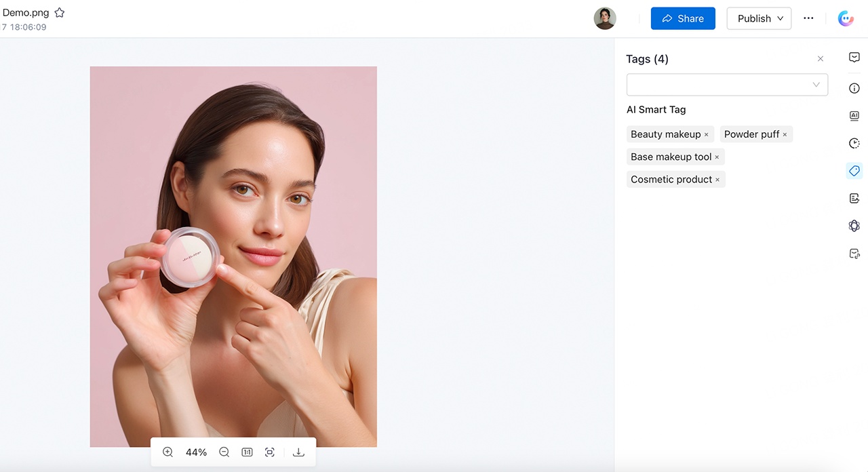
Task: Open the AI panel in right sidebar
Action: [854, 116]
